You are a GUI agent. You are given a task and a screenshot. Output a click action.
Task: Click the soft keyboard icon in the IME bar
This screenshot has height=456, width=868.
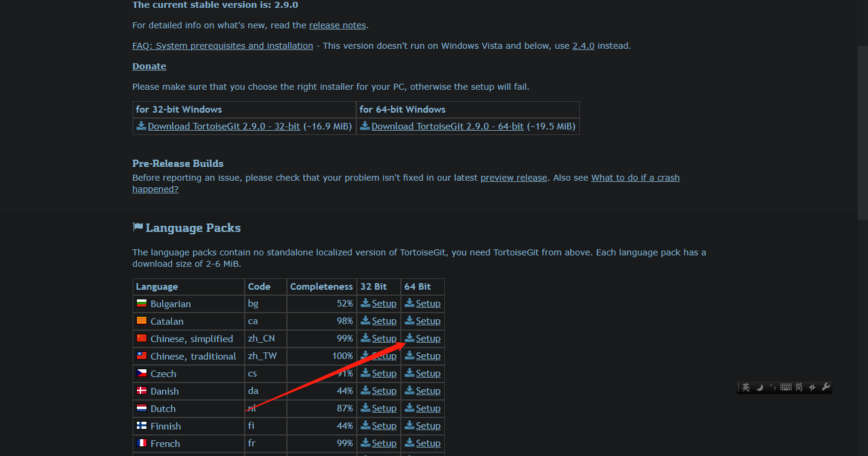[x=785, y=387]
